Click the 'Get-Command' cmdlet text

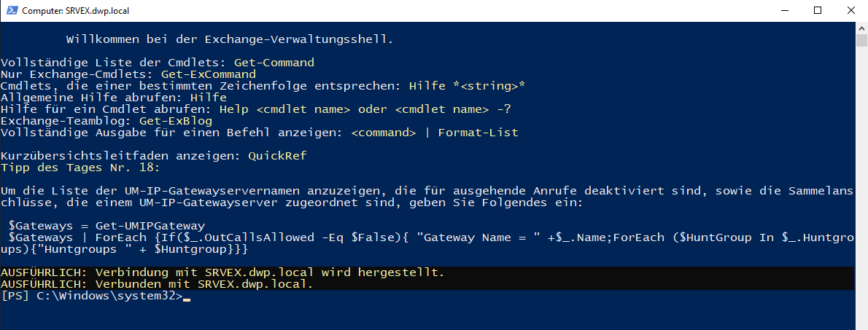click(274, 63)
